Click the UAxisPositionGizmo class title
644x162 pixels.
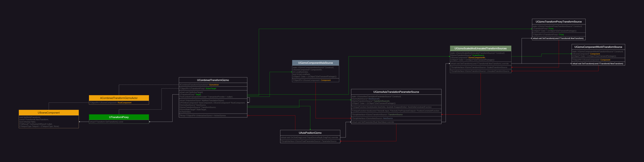[x=310, y=133]
